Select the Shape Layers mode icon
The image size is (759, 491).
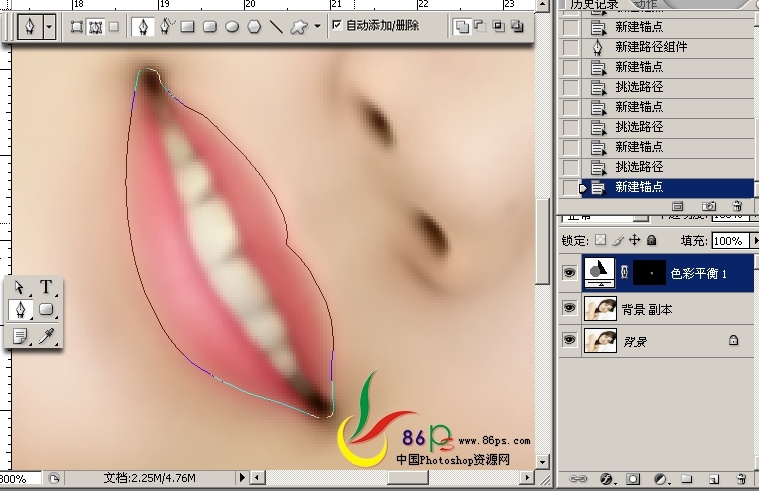(76, 26)
